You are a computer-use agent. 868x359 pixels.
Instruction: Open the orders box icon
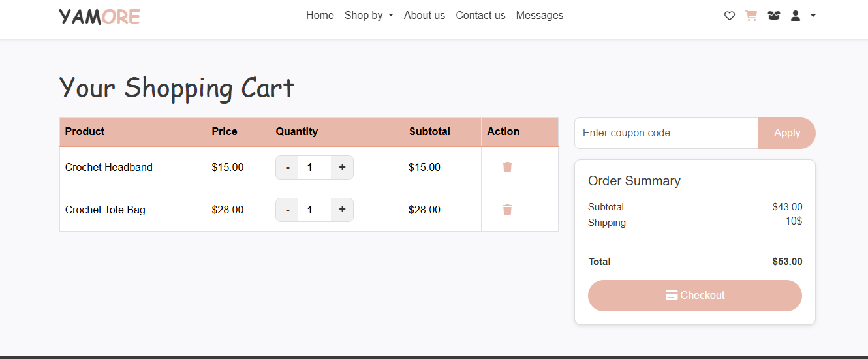point(774,16)
